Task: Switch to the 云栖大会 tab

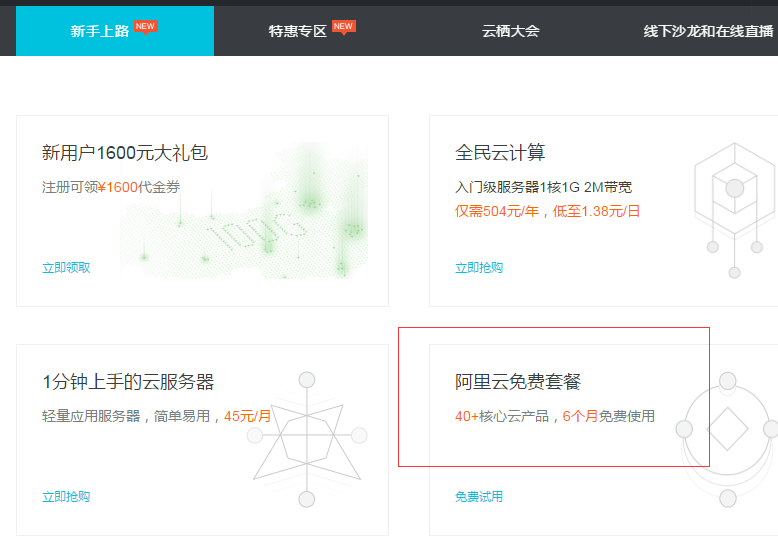Action: click(511, 31)
